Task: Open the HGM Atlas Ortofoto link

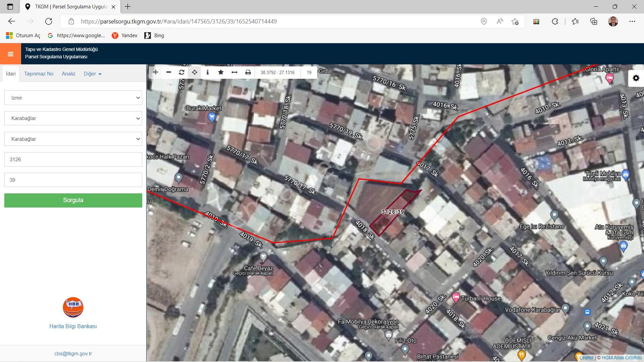Action: click(x=622, y=358)
